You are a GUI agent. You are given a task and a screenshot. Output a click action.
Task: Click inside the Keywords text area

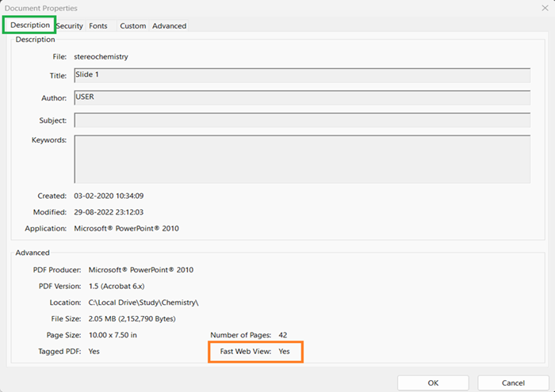tap(301, 158)
